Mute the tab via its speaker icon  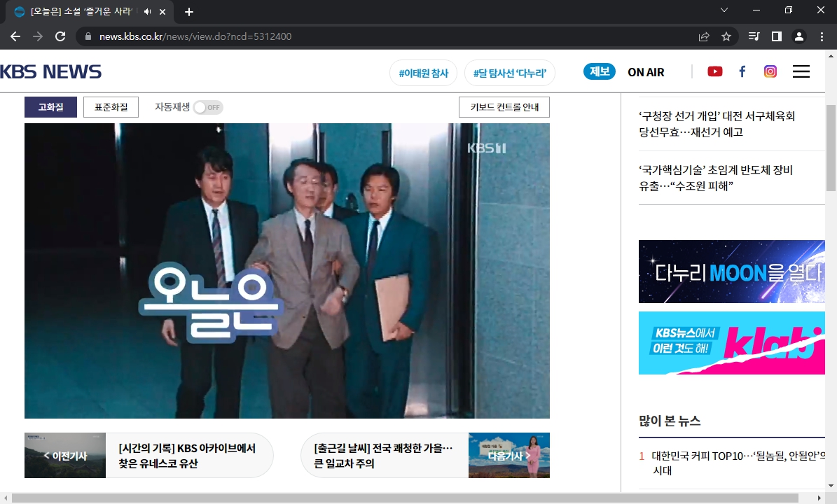pyautogui.click(x=147, y=11)
